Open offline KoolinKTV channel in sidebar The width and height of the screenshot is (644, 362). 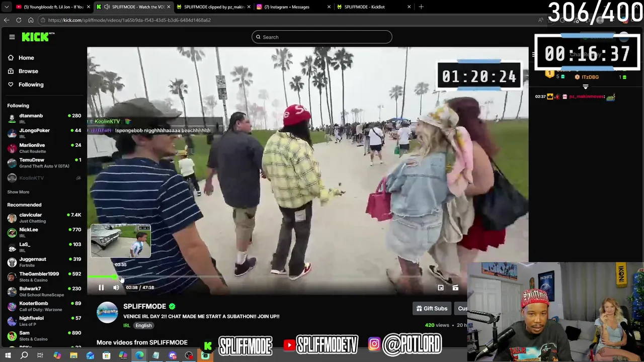pyautogui.click(x=44, y=178)
